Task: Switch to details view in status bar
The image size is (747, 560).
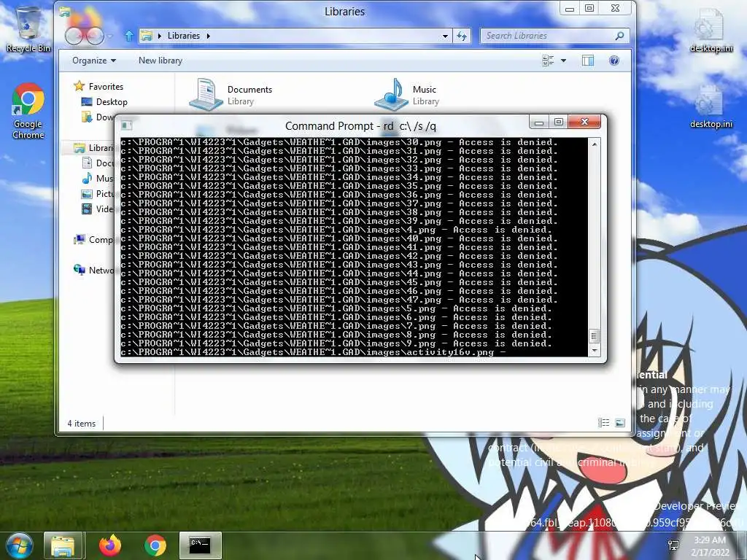Action: tap(603, 423)
